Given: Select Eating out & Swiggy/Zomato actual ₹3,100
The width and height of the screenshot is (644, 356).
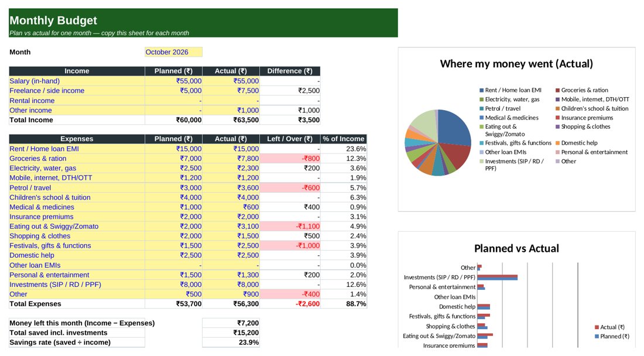Looking at the screenshot, I should tap(231, 226).
